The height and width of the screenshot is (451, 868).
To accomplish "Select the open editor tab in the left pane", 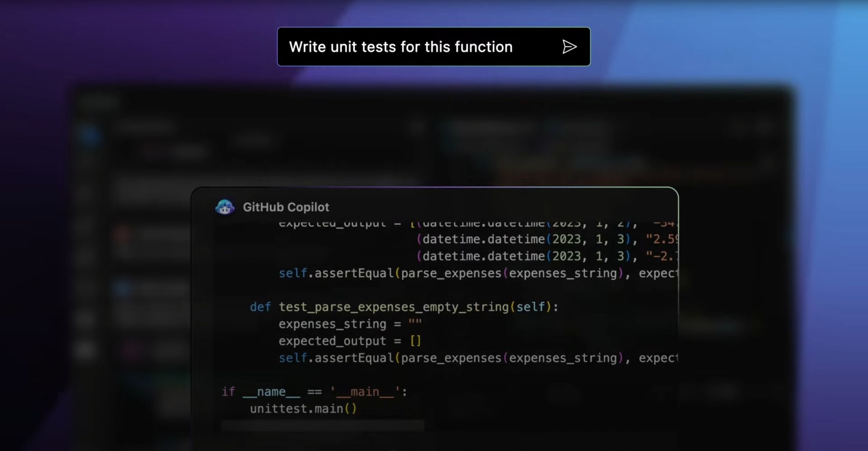I will [x=253, y=140].
